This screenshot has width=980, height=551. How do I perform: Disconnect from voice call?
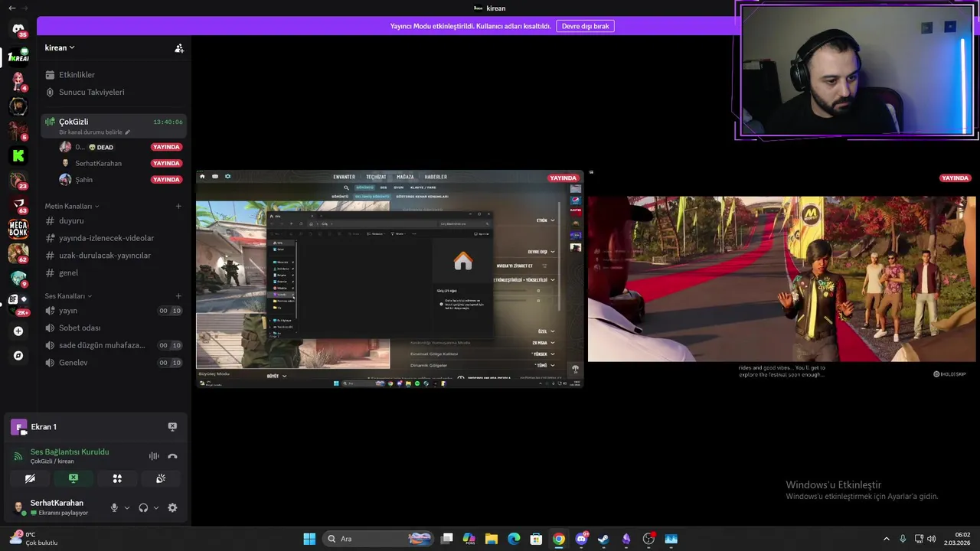[x=172, y=456]
